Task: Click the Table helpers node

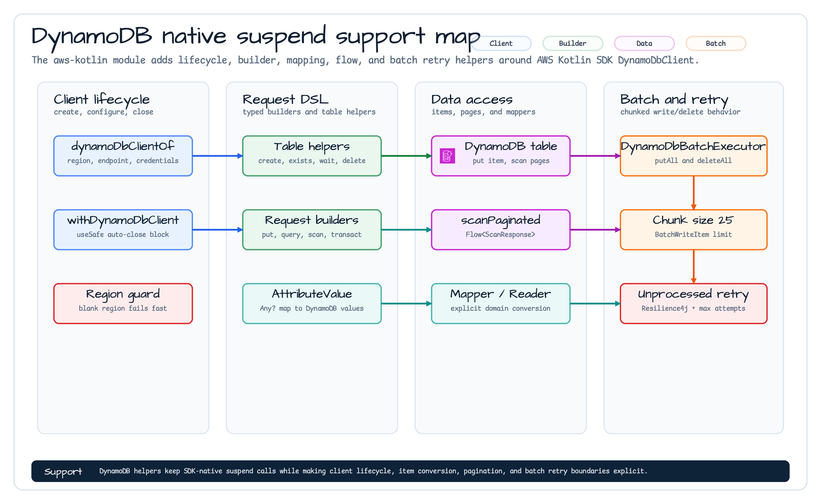Action: pyautogui.click(x=312, y=156)
